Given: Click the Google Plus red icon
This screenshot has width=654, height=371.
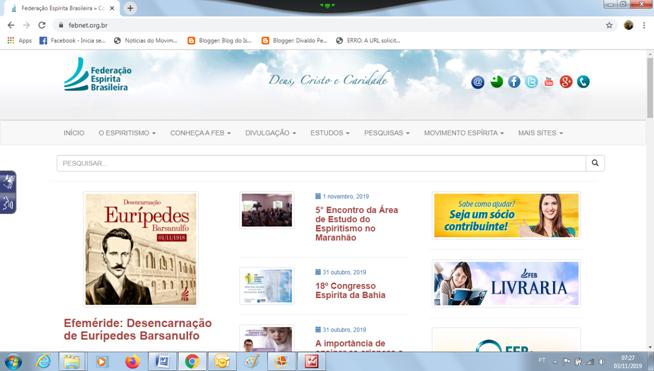Looking at the screenshot, I should (x=566, y=82).
